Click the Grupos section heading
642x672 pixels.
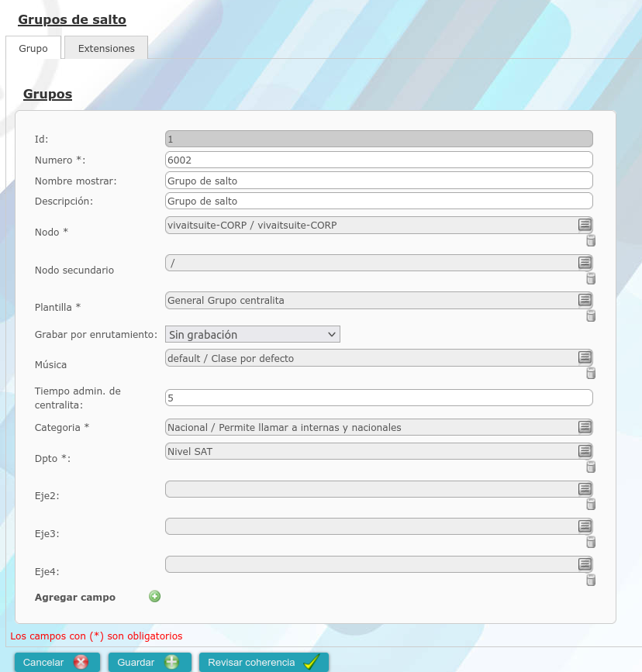tap(47, 94)
